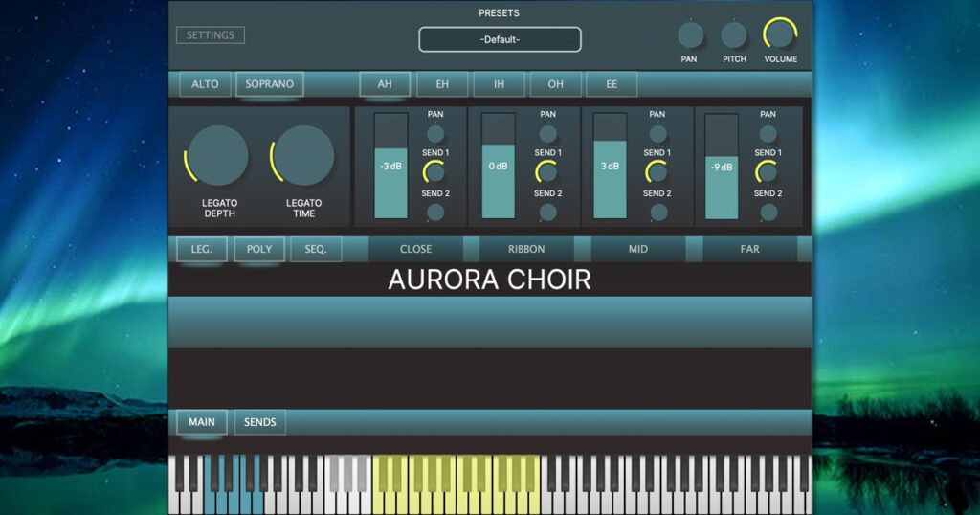Click the Far mic -9 dB fader

(x=722, y=166)
